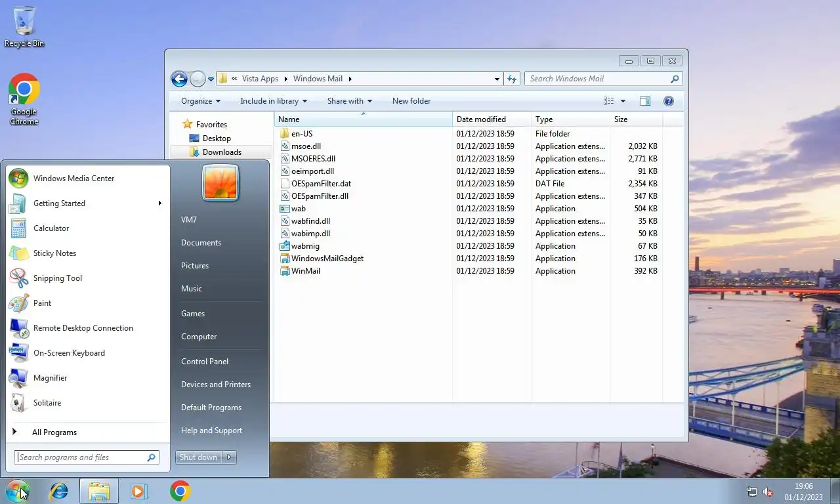
Task: Click the view mode icon
Action: point(609,101)
